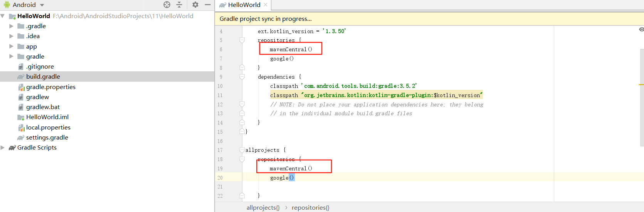Hide the project panel with the minimize icon
Viewport: 644px width, 212px height.
[208, 5]
